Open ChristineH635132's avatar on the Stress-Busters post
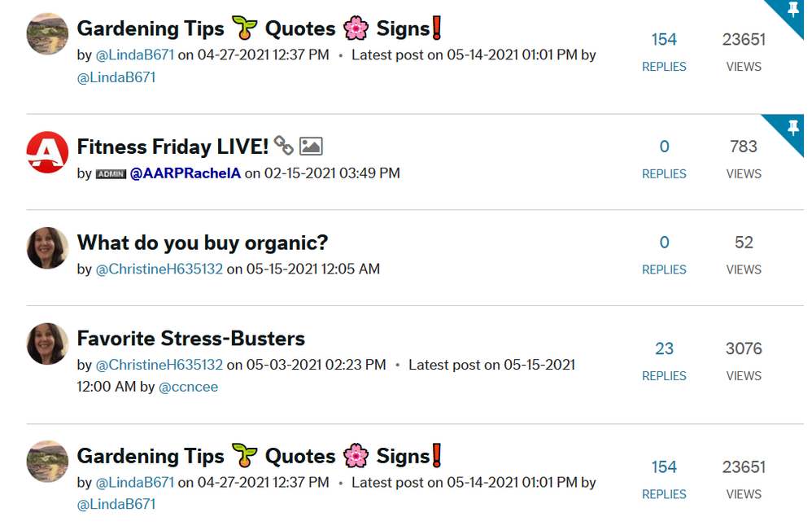The height and width of the screenshot is (530, 812). click(47, 344)
